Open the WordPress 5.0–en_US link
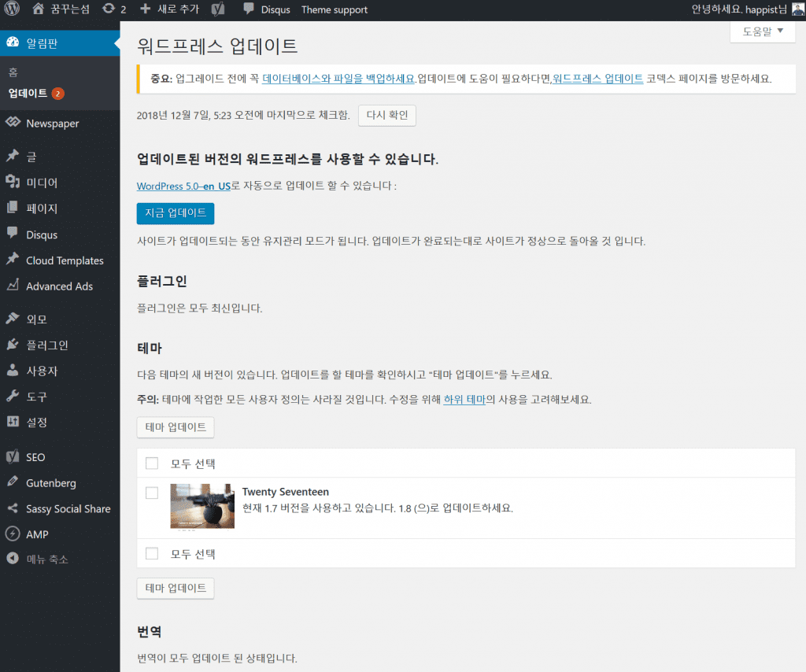806x672 pixels. point(183,186)
